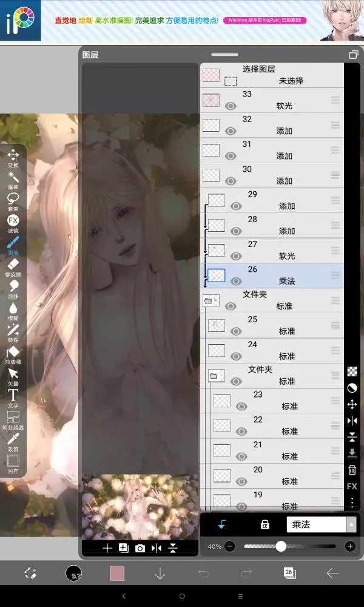Tap the Android home circle button

tap(182, 596)
